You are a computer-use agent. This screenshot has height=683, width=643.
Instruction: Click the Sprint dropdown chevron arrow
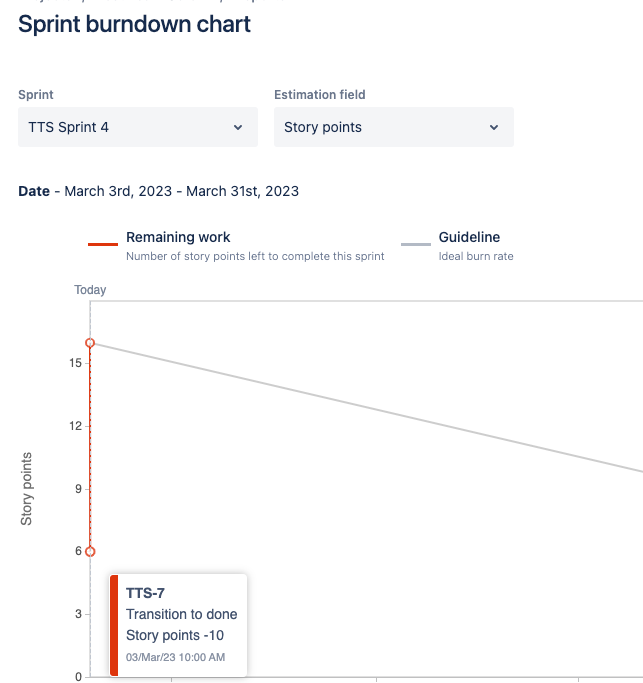pyautogui.click(x=238, y=128)
